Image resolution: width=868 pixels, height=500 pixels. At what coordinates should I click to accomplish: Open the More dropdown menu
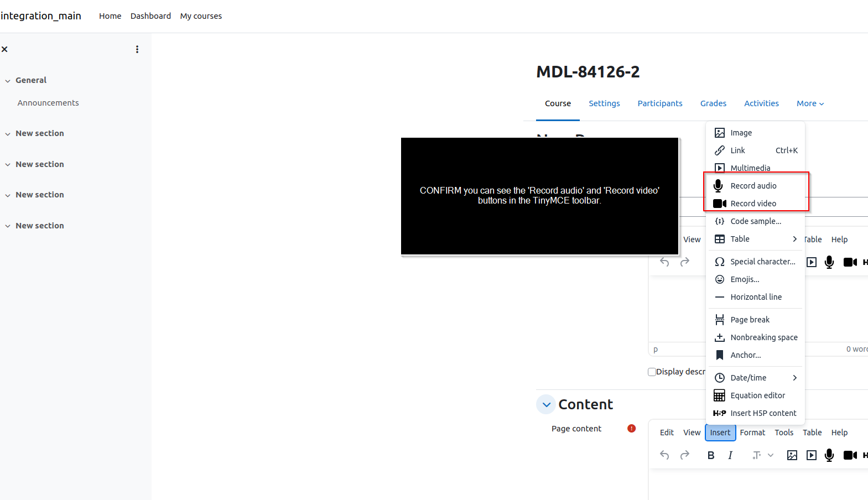coord(810,103)
